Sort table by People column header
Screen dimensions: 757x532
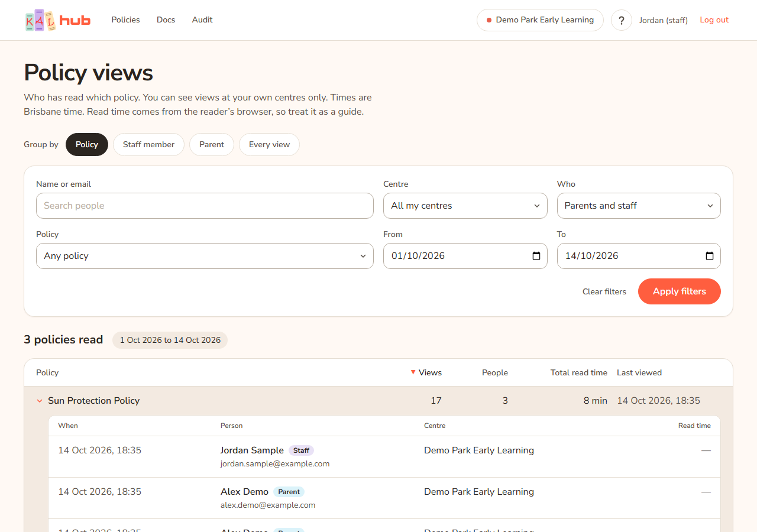(x=495, y=372)
